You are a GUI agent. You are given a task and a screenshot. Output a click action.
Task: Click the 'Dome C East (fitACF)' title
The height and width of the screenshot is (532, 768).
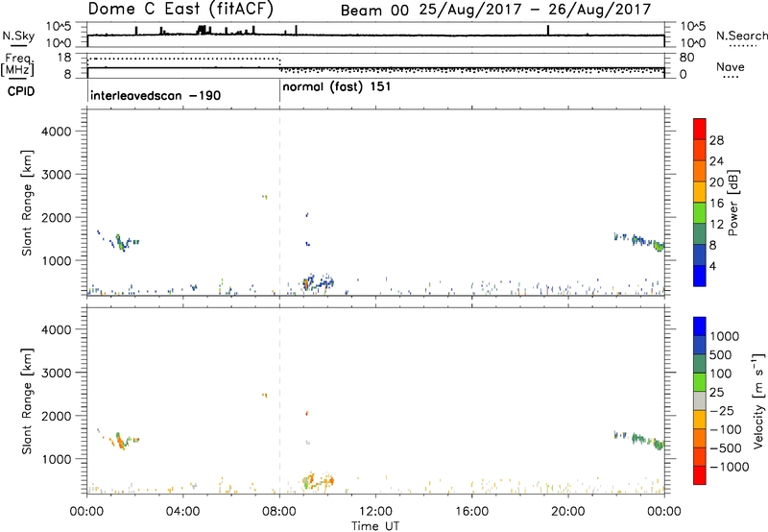tap(180, 9)
